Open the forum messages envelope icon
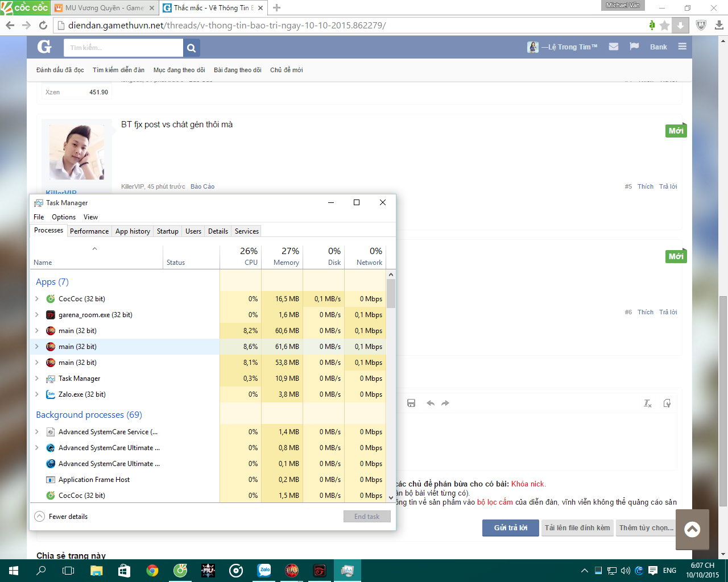The height and width of the screenshot is (582, 728). 613,47
